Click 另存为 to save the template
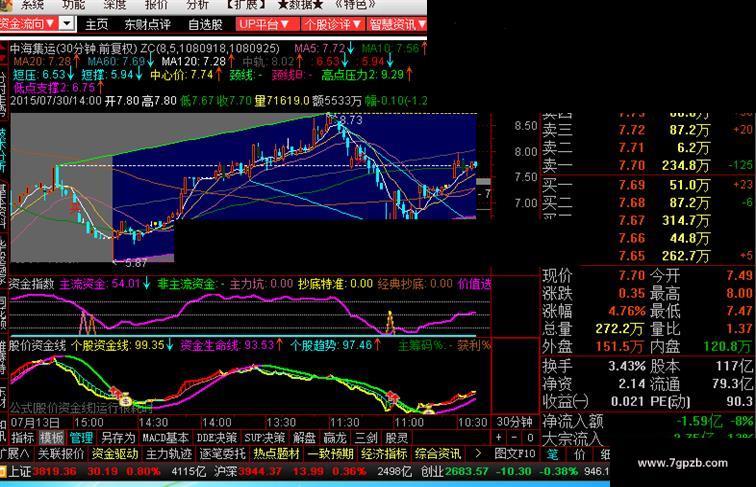The image size is (756, 487). click(x=118, y=438)
